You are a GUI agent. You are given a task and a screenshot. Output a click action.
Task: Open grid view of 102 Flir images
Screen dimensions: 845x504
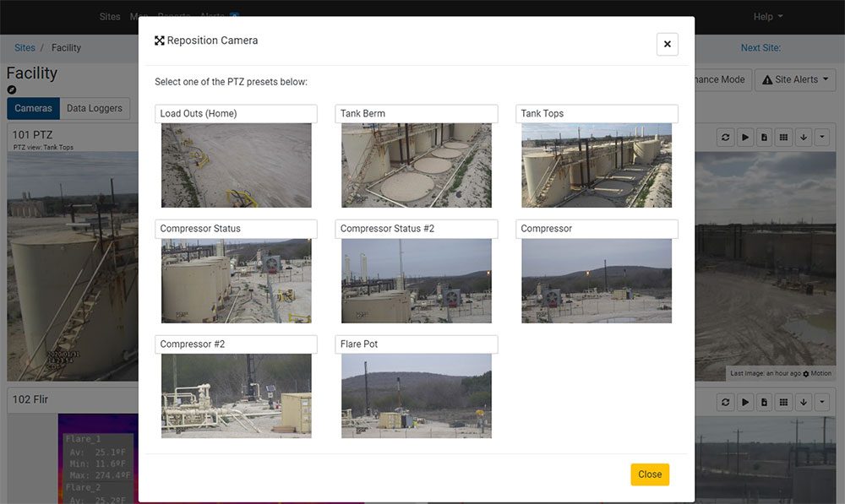(x=783, y=402)
